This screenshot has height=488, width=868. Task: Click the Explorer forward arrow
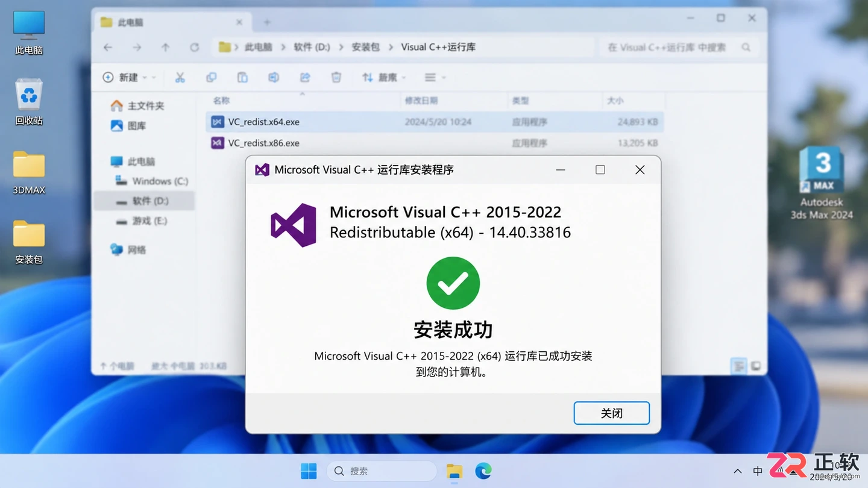pyautogui.click(x=137, y=47)
